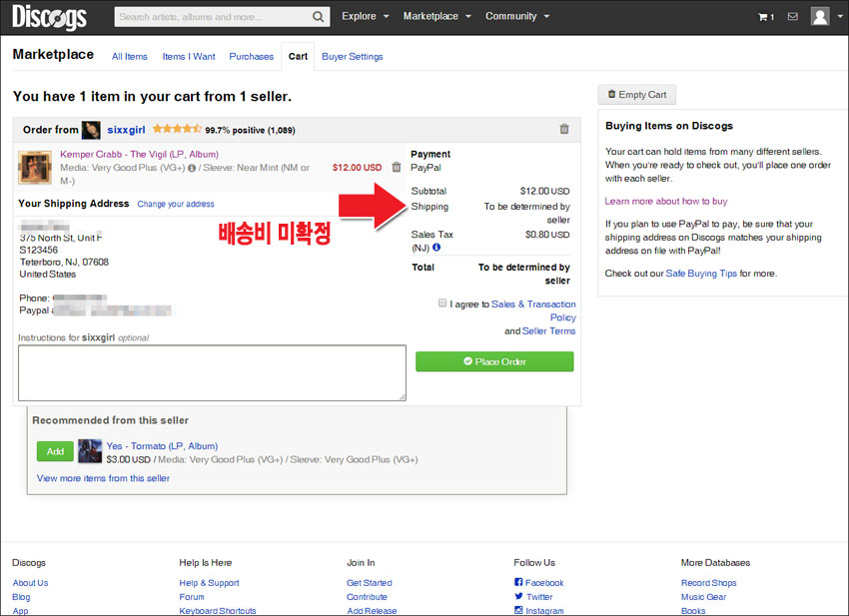Open Get Started footer link
The height and width of the screenshot is (616, 849).
tap(370, 583)
